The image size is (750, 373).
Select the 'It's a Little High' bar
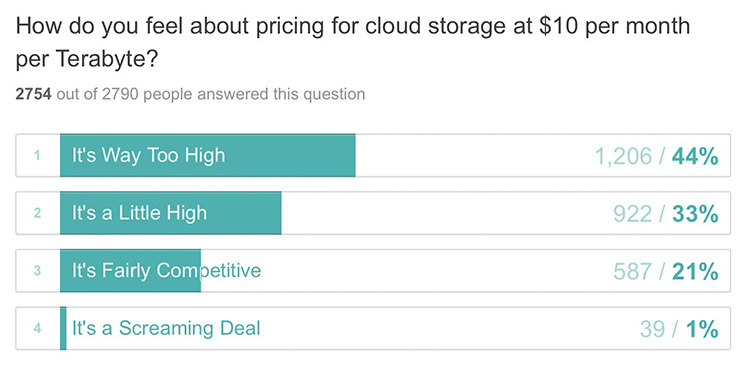[373, 213]
